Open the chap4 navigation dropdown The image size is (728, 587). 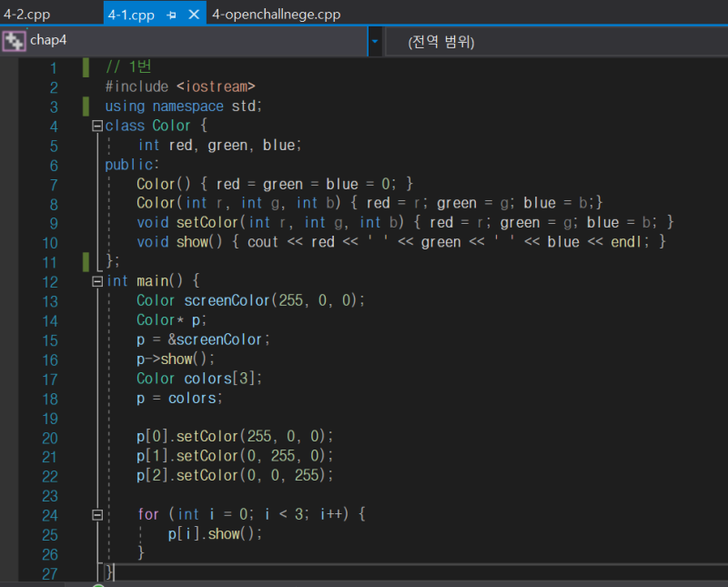coord(374,40)
